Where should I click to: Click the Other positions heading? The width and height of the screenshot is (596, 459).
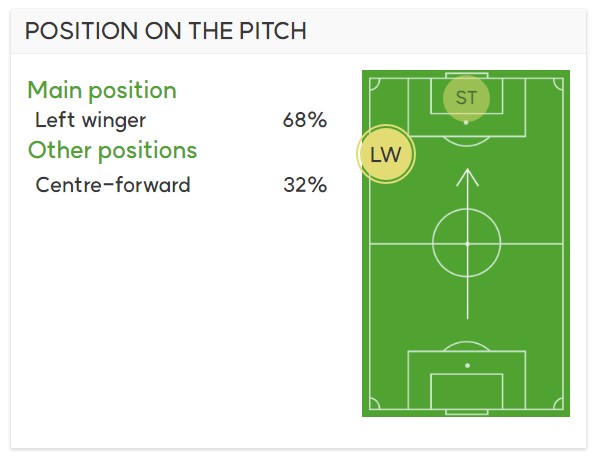coord(113,150)
